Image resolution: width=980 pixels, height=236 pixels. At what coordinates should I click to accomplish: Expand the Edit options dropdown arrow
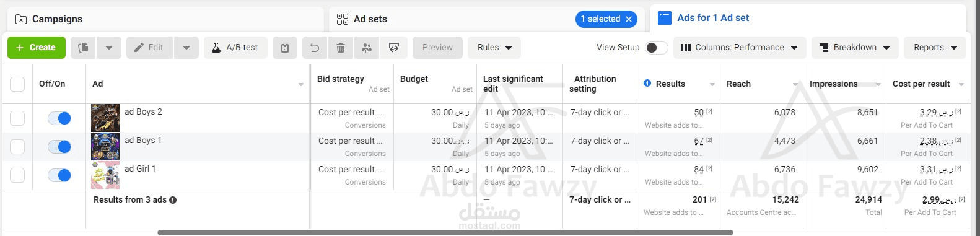point(186,48)
